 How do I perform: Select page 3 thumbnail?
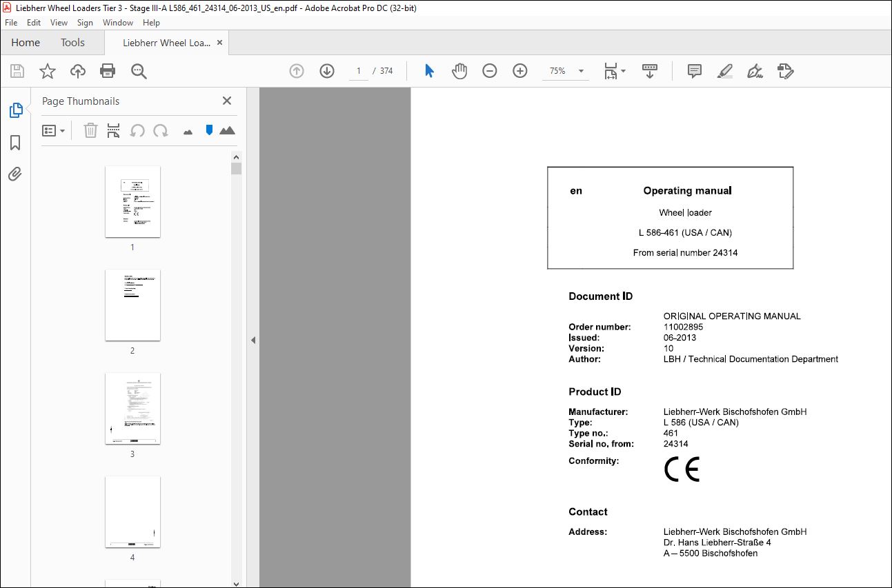(x=132, y=408)
